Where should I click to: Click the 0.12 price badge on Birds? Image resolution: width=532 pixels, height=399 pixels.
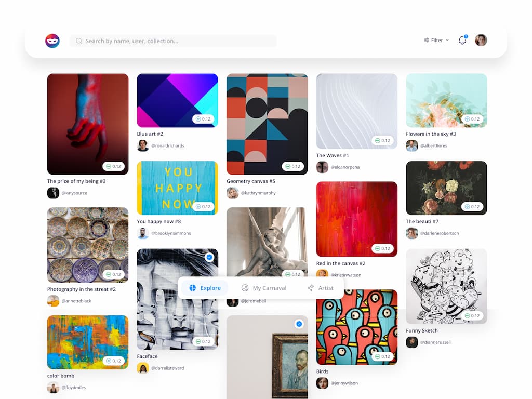382,357
